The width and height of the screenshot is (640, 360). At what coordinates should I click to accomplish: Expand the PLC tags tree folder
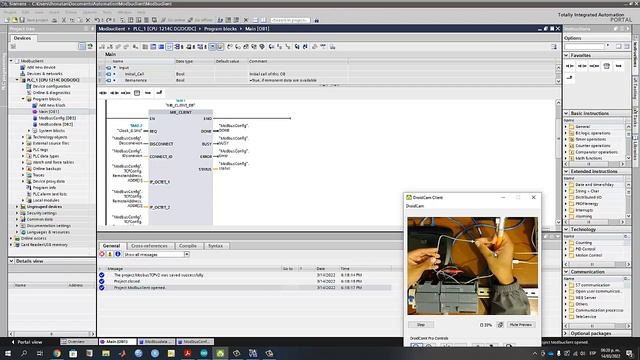[x=23, y=150]
